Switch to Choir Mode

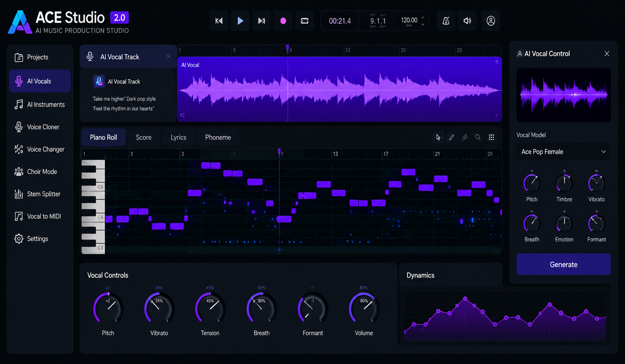(40, 172)
